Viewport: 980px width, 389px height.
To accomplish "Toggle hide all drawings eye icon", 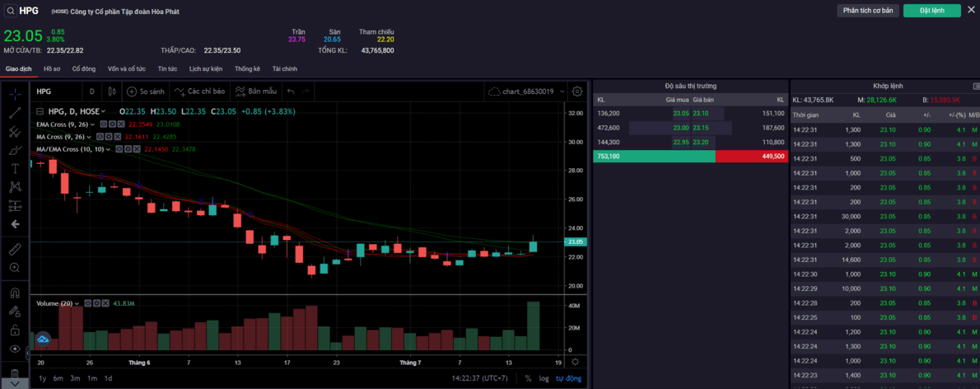I will [x=15, y=349].
